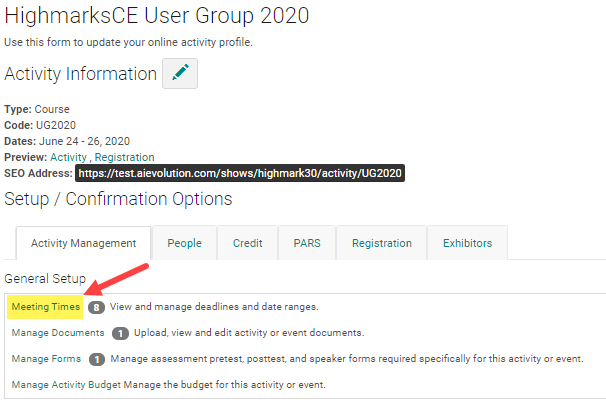Open the Registration tab
606x408 pixels.
[381, 243]
